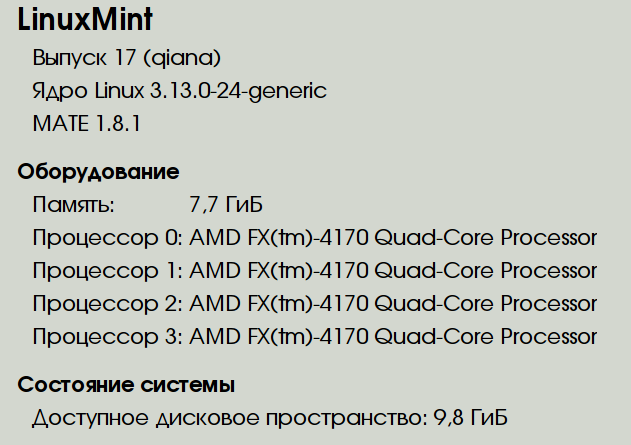
Task: Click the 'Оборудование' section heading
Action: tap(98, 172)
